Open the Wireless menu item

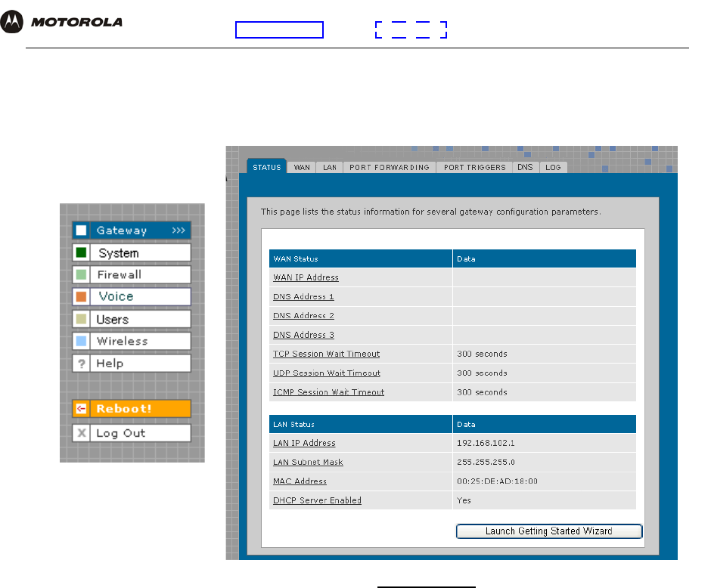coord(132,341)
